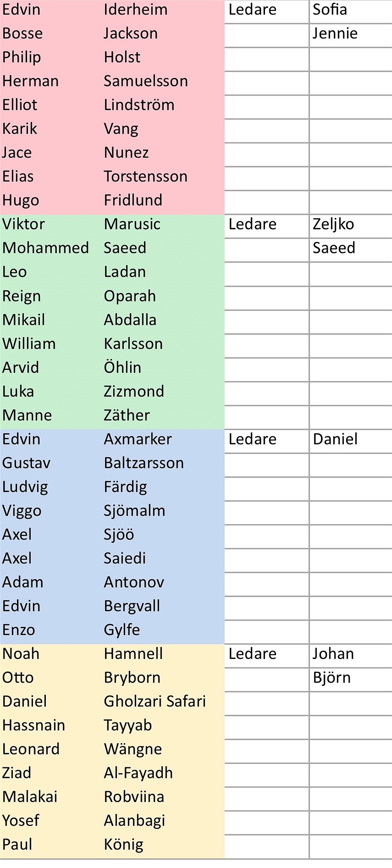The height and width of the screenshot is (868, 392).
Task: Click the cell with Torstensson
Action: coord(145,176)
